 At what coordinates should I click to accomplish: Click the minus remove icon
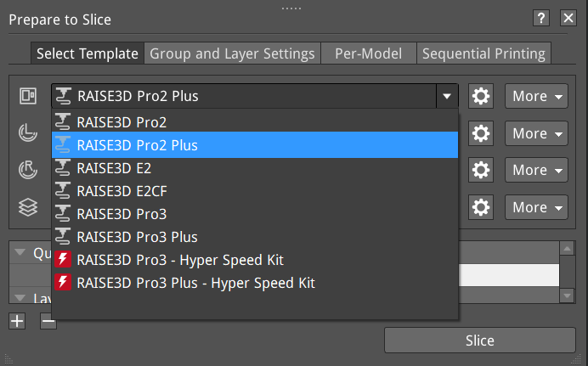(x=48, y=321)
